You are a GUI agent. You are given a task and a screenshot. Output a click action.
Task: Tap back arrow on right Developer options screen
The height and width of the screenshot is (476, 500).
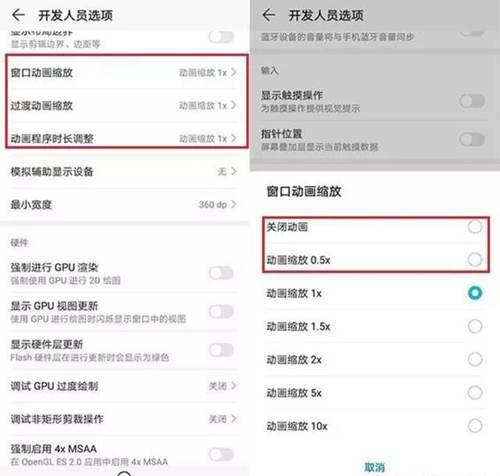[x=269, y=15]
